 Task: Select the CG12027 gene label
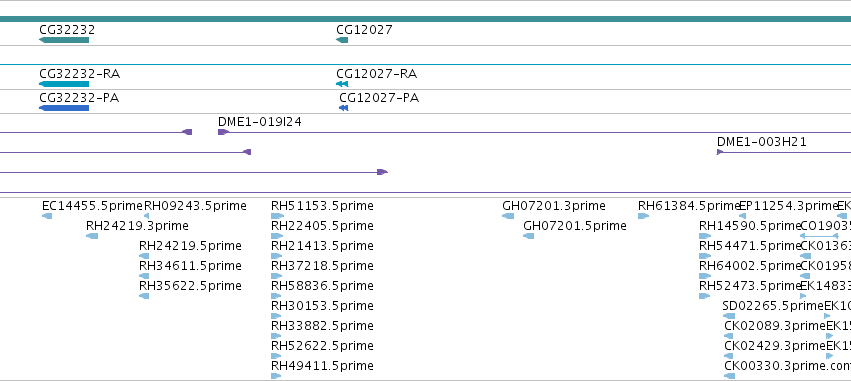(364, 30)
